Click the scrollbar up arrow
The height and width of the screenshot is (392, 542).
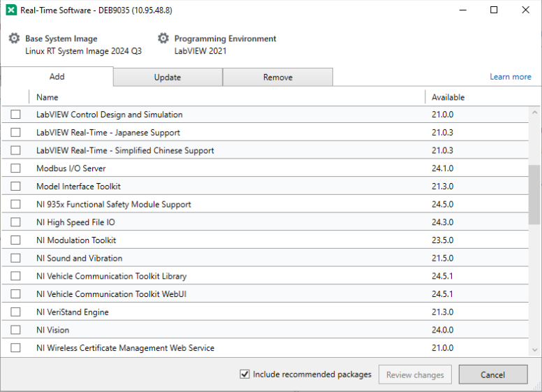click(x=535, y=112)
